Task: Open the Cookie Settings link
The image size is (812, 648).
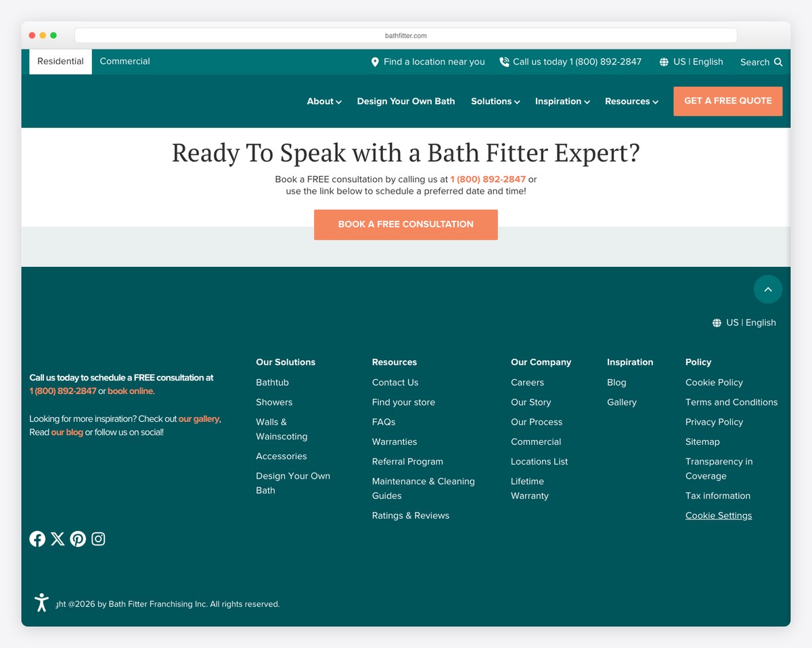Action: (x=719, y=515)
